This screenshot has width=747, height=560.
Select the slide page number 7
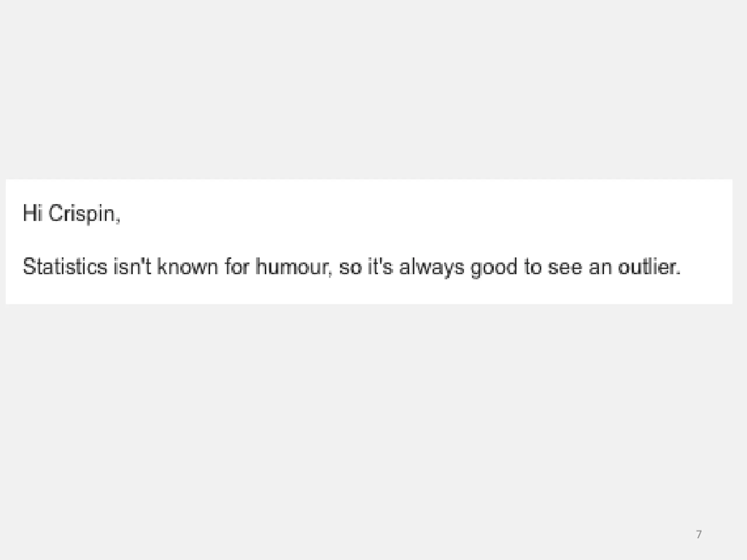coord(699,534)
